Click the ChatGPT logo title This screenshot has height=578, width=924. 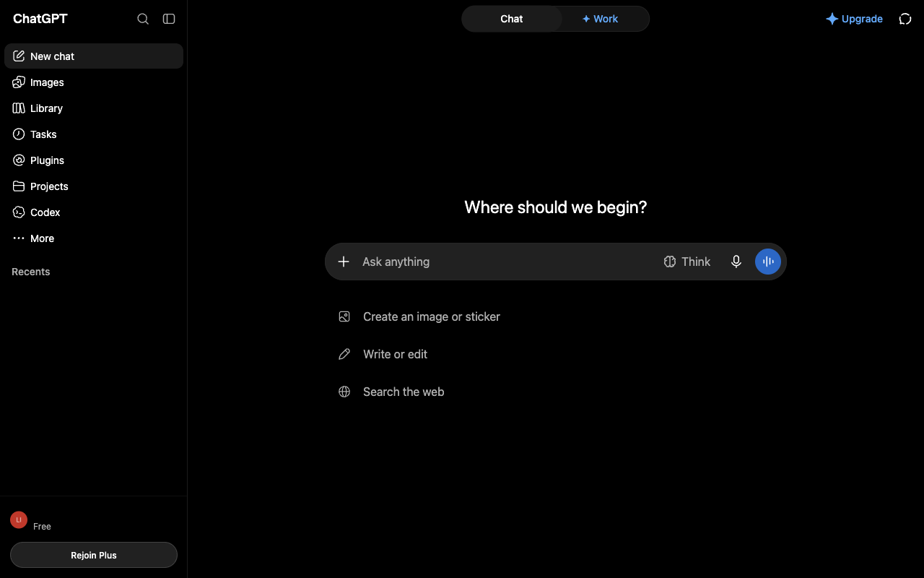(x=40, y=19)
